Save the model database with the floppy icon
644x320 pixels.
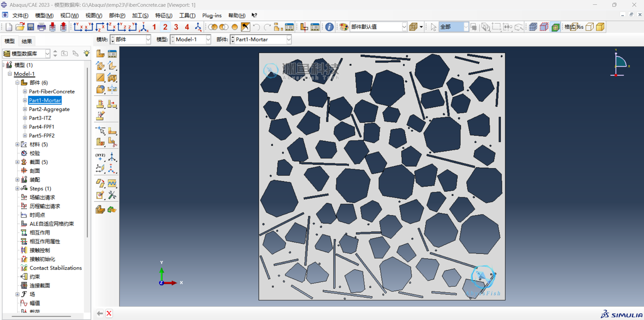point(31,27)
